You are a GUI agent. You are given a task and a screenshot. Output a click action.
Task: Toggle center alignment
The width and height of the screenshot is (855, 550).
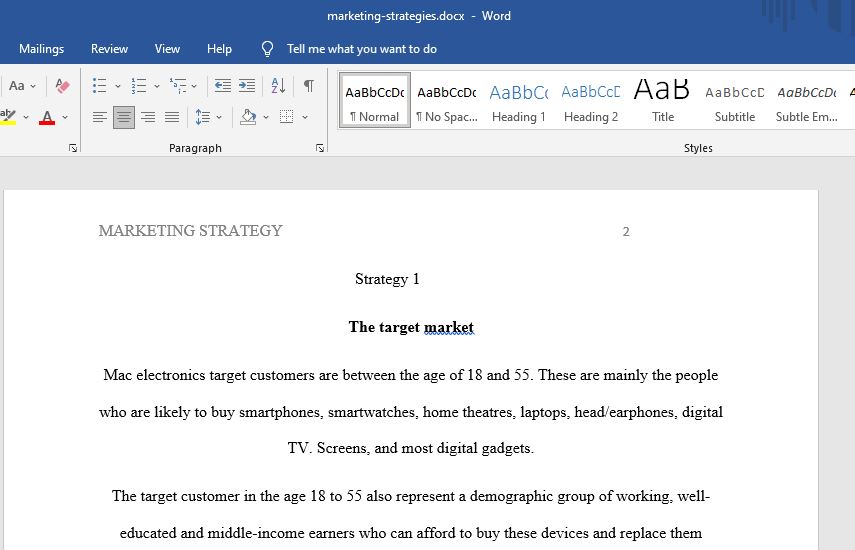point(124,117)
